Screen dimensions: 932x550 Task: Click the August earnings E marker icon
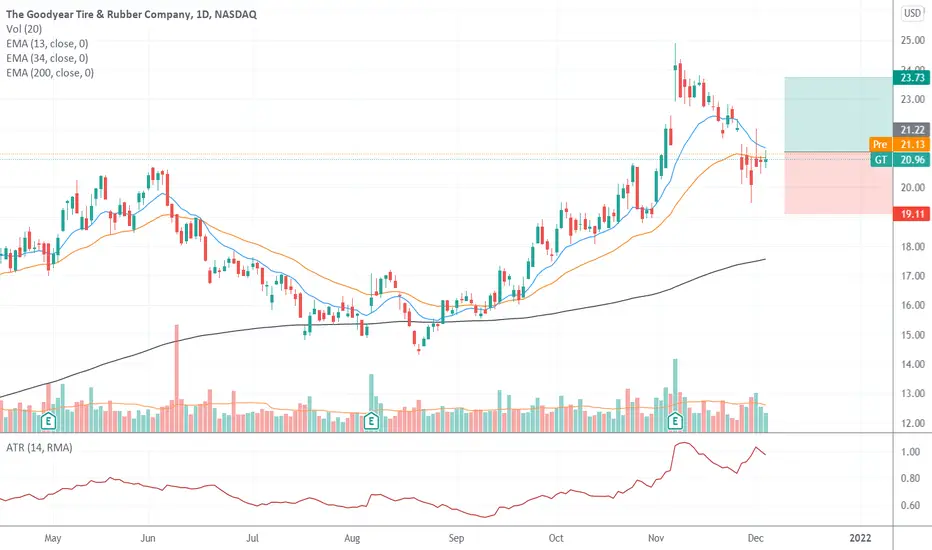(x=371, y=421)
